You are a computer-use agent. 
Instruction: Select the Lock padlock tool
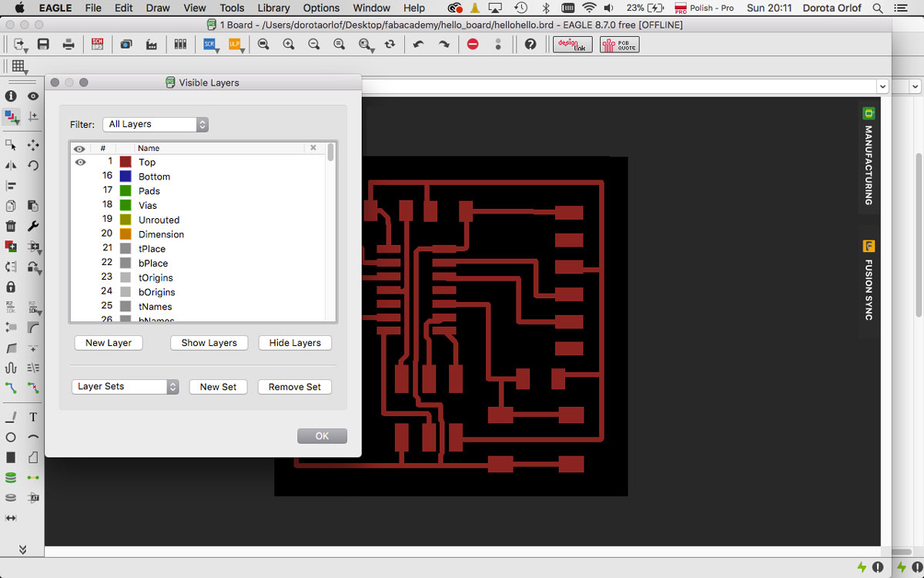click(11, 287)
